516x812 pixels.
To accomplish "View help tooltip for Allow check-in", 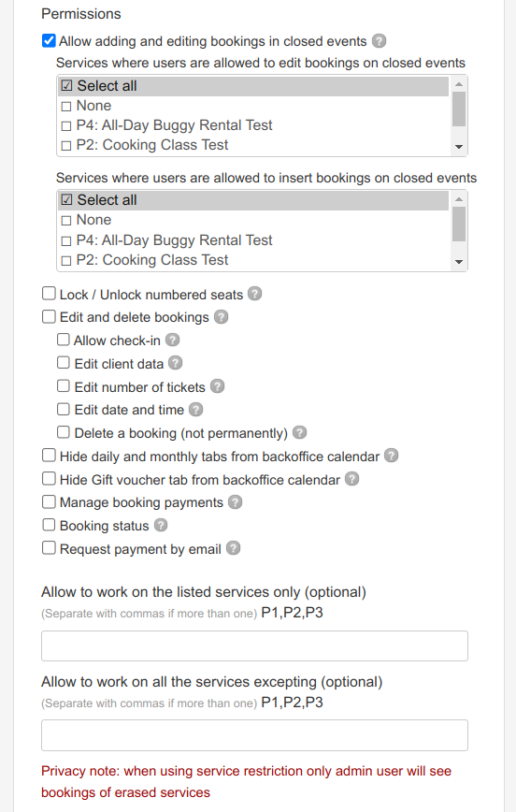I will click(172, 340).
